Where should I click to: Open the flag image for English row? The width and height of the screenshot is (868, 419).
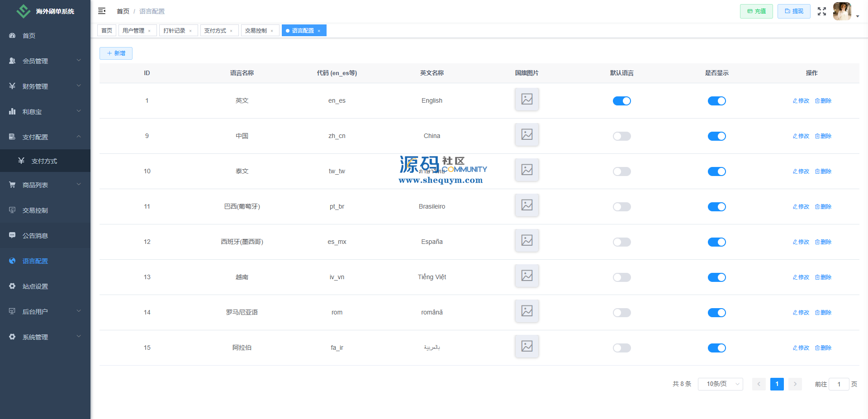[x=526, y=99]
